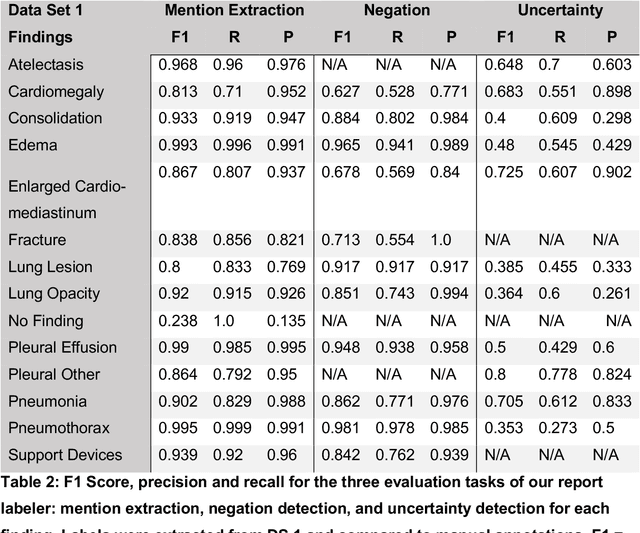Select the Atelectasis row label

[x=46, y=65]
